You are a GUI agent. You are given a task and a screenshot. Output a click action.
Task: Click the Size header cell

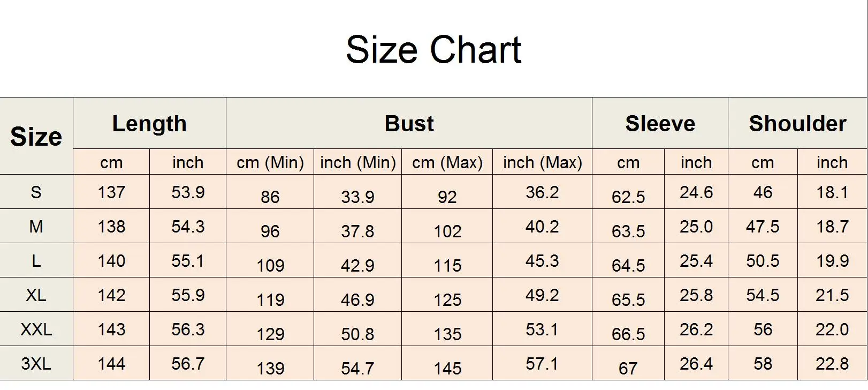pyautogui.click(x=36, y=137)
